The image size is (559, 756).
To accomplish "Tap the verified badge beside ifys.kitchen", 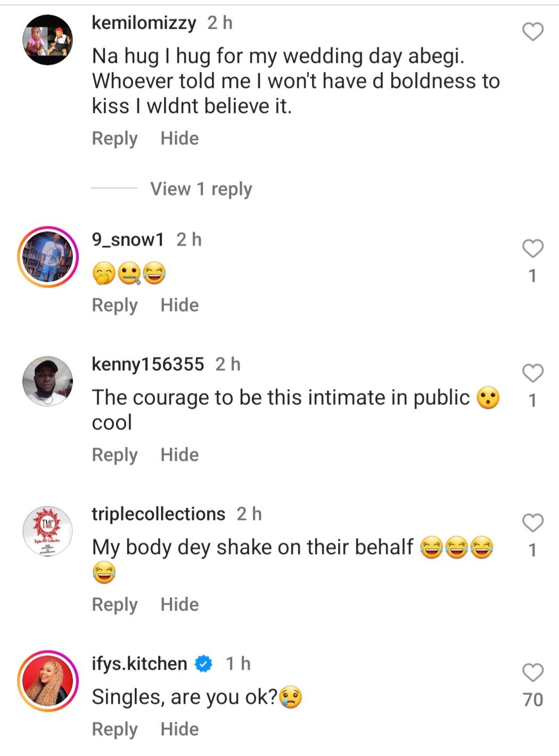I will click(x=203, y=664).
